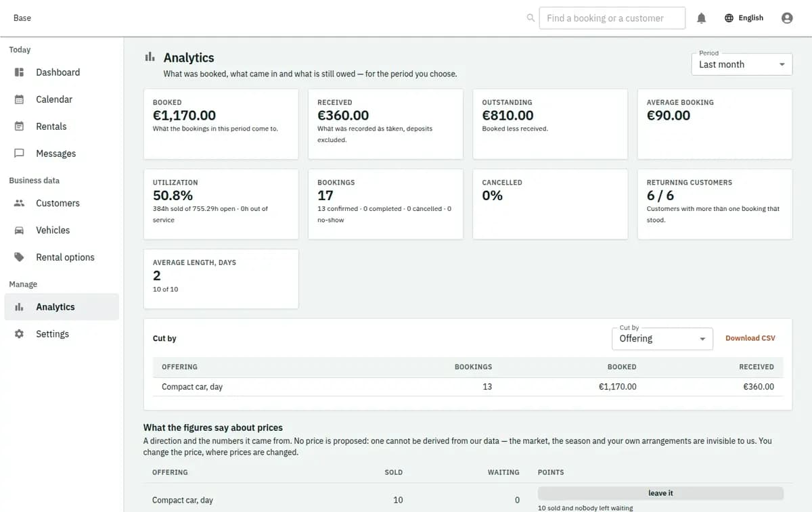Open the Cut by Offering dropdown
The image size is (812, 512).
tap(662, 339)
